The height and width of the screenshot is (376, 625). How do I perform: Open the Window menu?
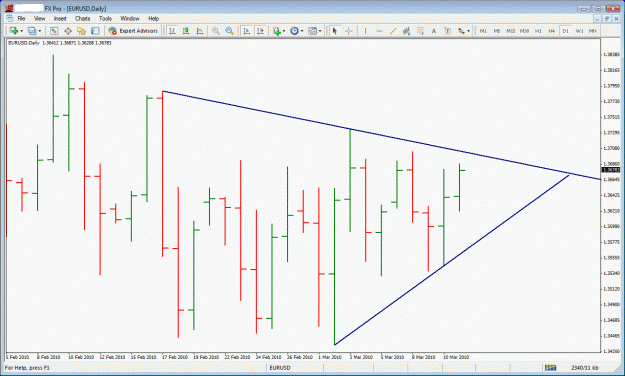coord(130,18)
